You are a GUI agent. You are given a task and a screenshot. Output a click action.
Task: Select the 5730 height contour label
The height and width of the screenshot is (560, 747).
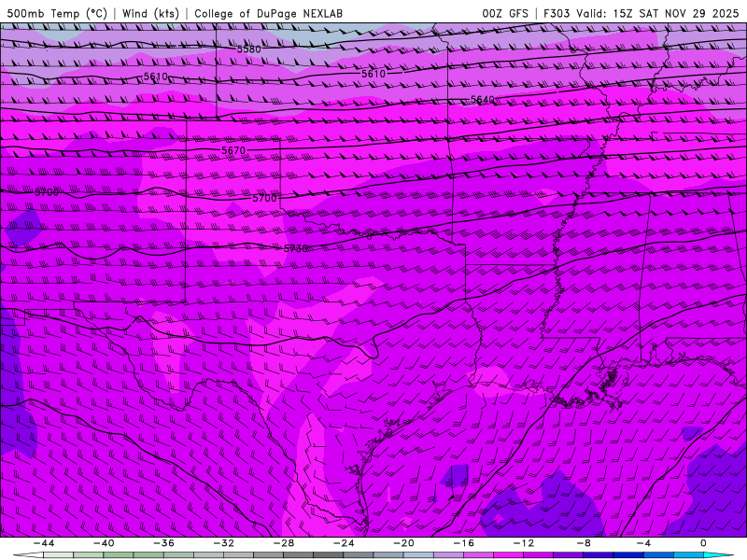(x=295, y=248)
